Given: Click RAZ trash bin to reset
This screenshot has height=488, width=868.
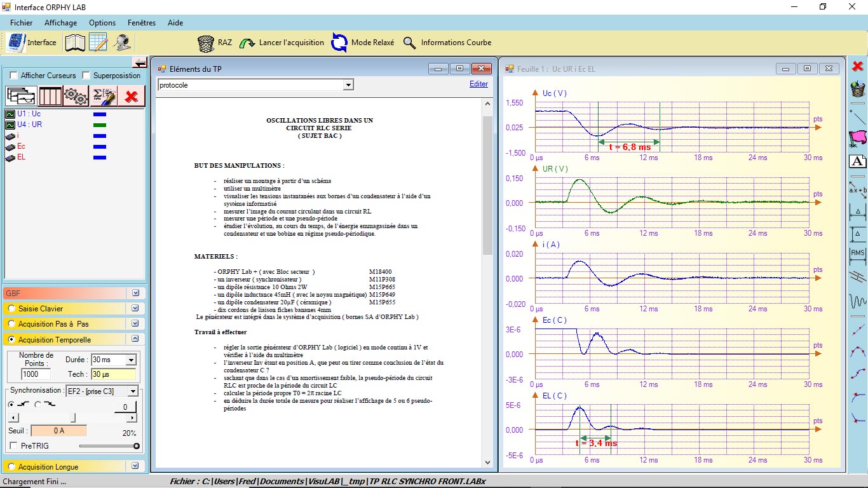Looking at the screenshot, I should pyautogui.click(x=215, y=43).
